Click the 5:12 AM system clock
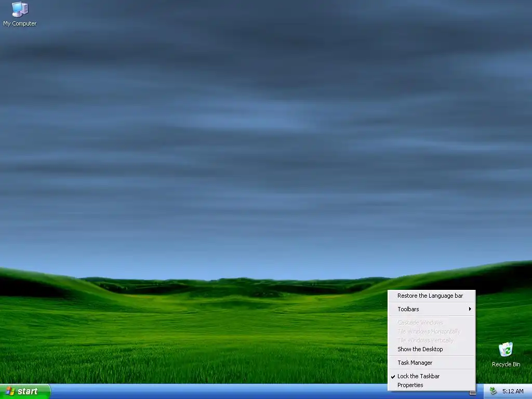This screenshot has height=399, width=532. point(513,391)
